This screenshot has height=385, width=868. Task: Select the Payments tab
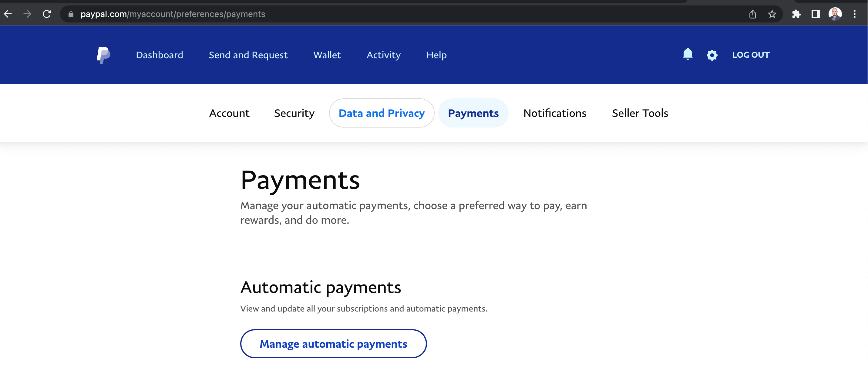(473, 113)
